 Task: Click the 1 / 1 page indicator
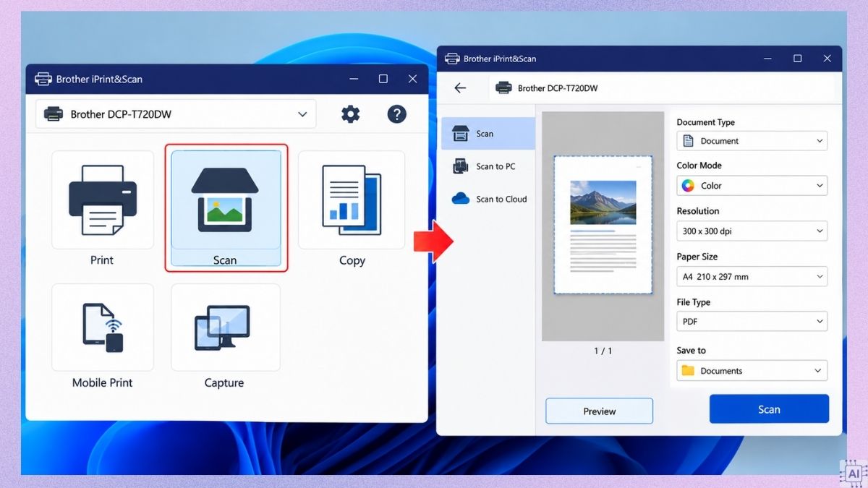click(603, 351)
